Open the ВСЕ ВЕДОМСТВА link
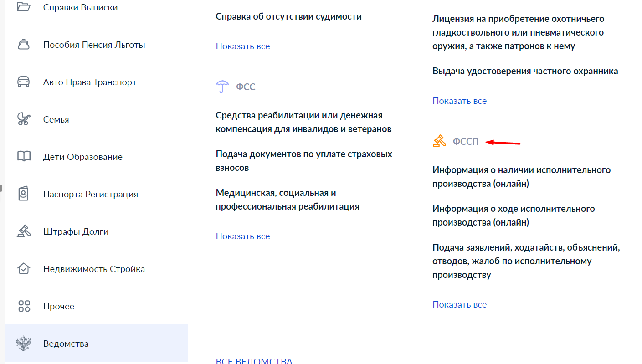 click(x=254, y=361)
